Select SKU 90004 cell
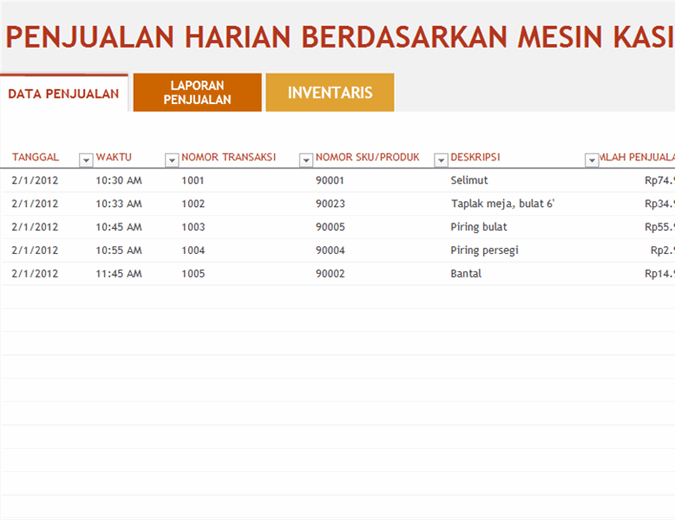The width and height of the screenshot is (675, 520). (330, 250)
